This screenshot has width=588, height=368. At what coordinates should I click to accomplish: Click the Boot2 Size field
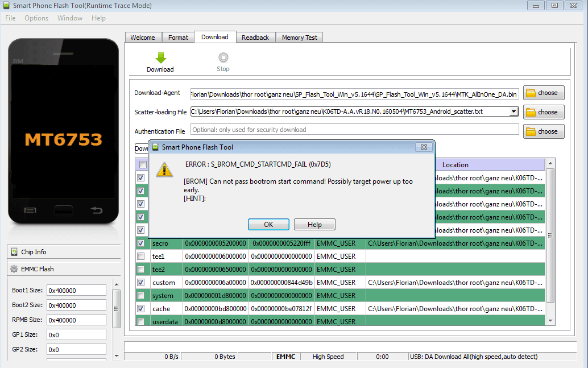click(x=77, y=305)
